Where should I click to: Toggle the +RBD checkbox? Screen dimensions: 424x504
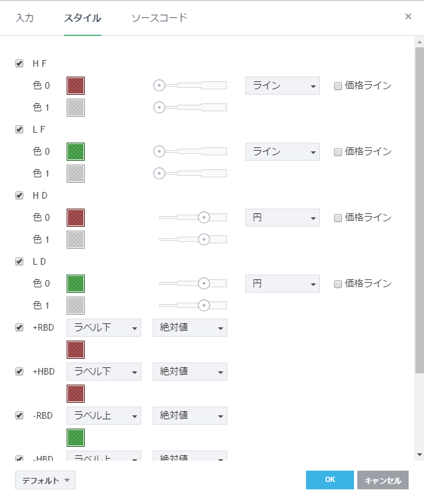pyautogui.click(x=19, y=327)
